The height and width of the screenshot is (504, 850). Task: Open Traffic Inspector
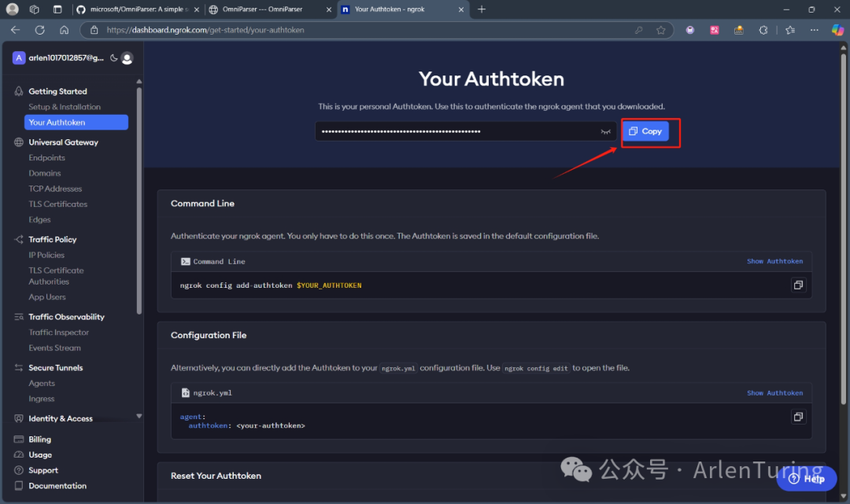click(x=58, y=333)
